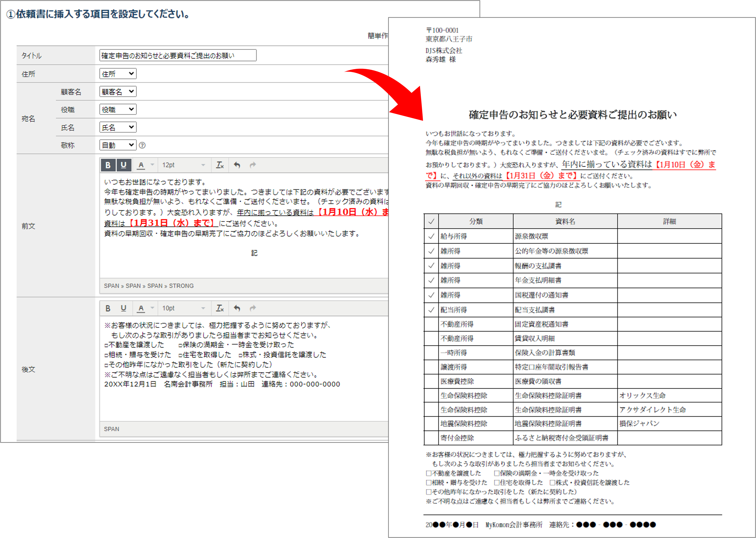
Task: Open text color picker arrow in 前文 toolbar
Action: 152,165
